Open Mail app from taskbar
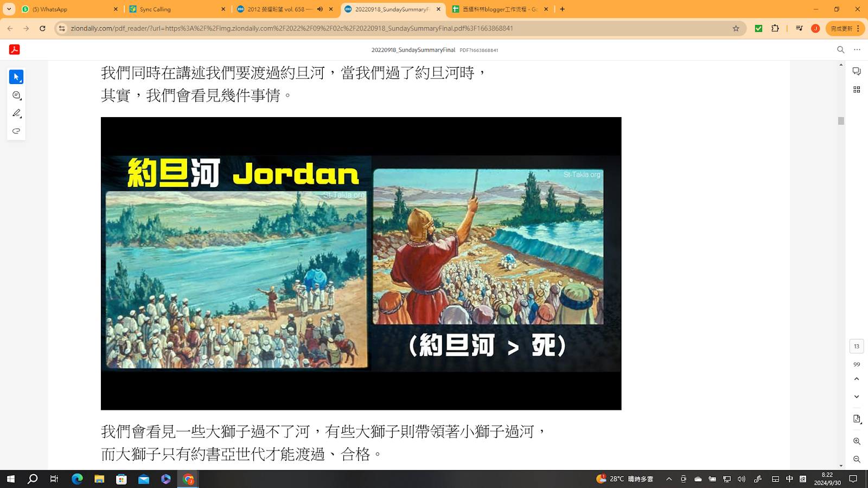This screenshot has width=868, height=488. pyautogui.click(x=144, y=479)
